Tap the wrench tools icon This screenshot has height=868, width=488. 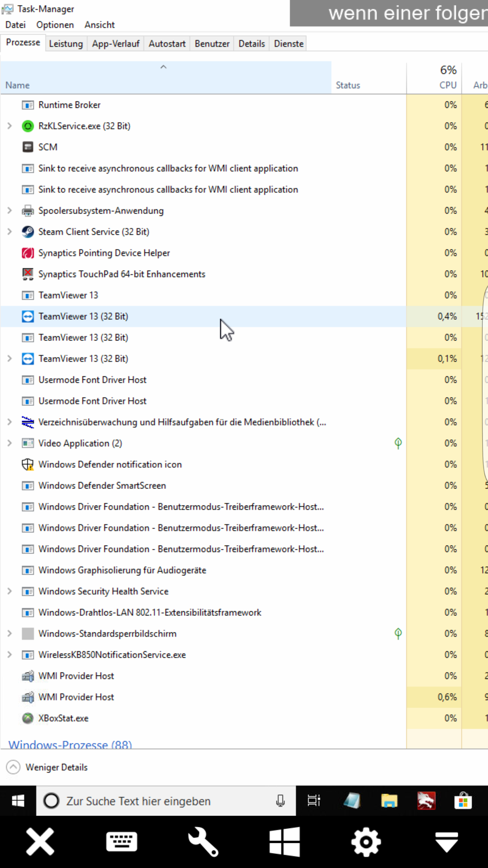point(203,842)
